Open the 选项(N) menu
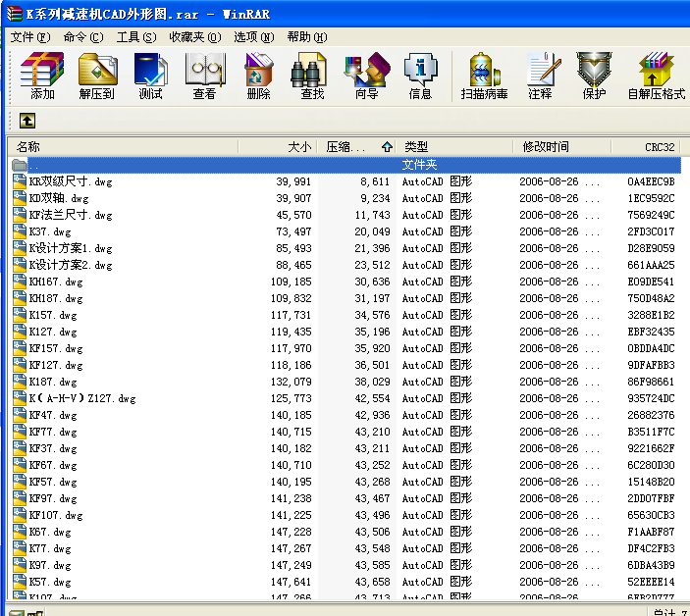Screen dimensions: 690x616 (x=254, y=37)
